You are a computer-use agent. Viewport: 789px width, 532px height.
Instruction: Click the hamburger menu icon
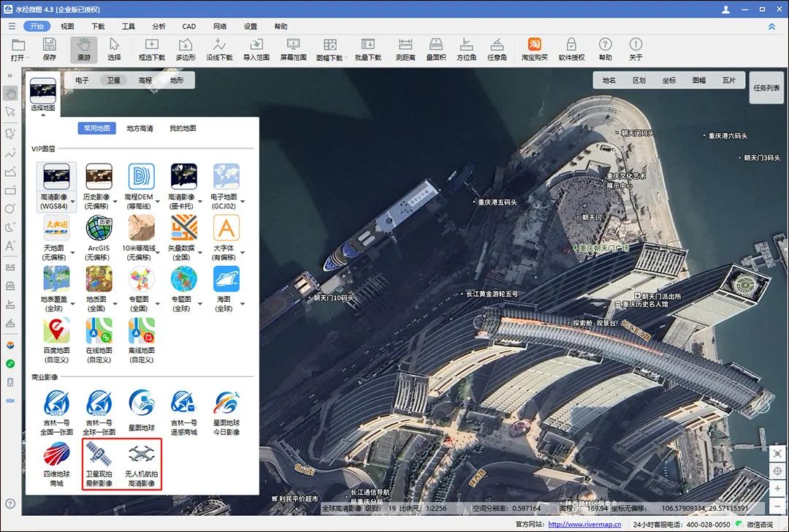12,26
